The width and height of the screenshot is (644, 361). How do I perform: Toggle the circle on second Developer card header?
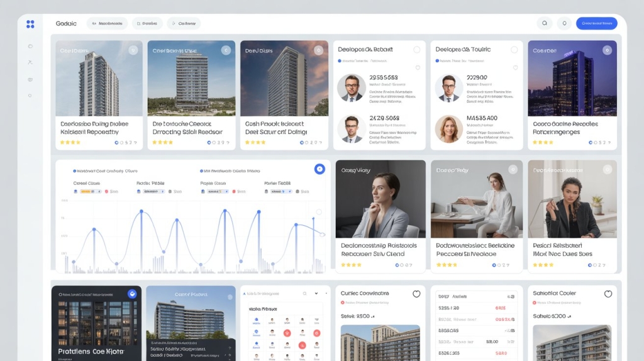514,50
